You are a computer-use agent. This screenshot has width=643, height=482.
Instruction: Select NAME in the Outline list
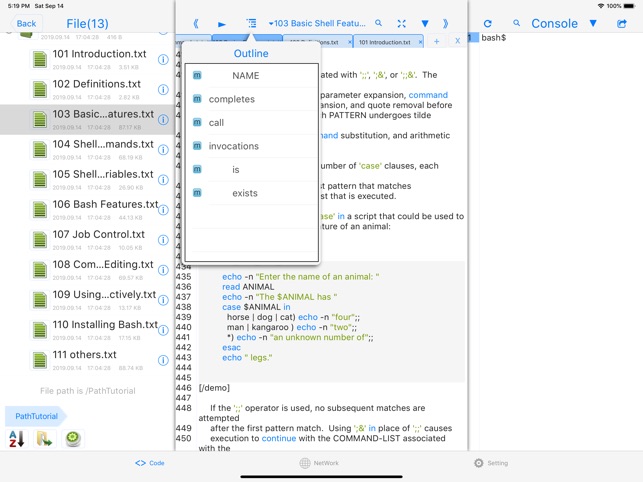(251, 75)
